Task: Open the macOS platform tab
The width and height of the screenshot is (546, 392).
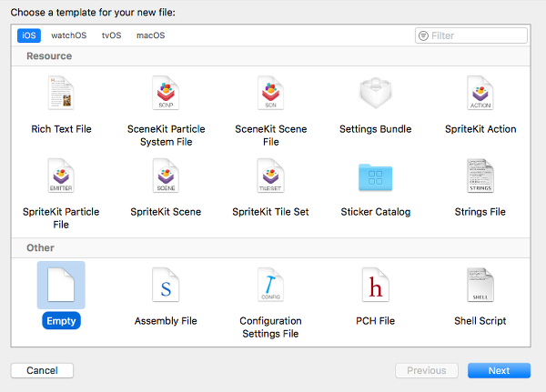Action: pyautogui.click(x=151, y=35)
